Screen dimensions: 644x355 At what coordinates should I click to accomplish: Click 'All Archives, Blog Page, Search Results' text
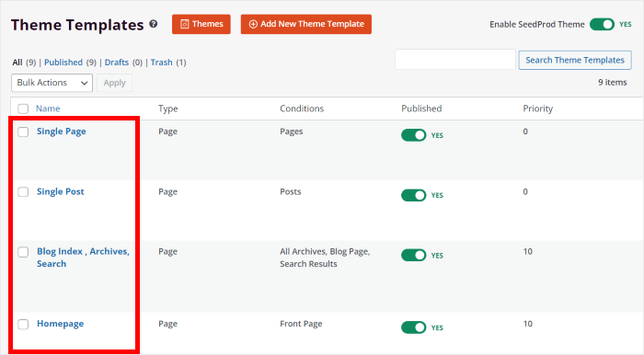click(x=325, y=258)
